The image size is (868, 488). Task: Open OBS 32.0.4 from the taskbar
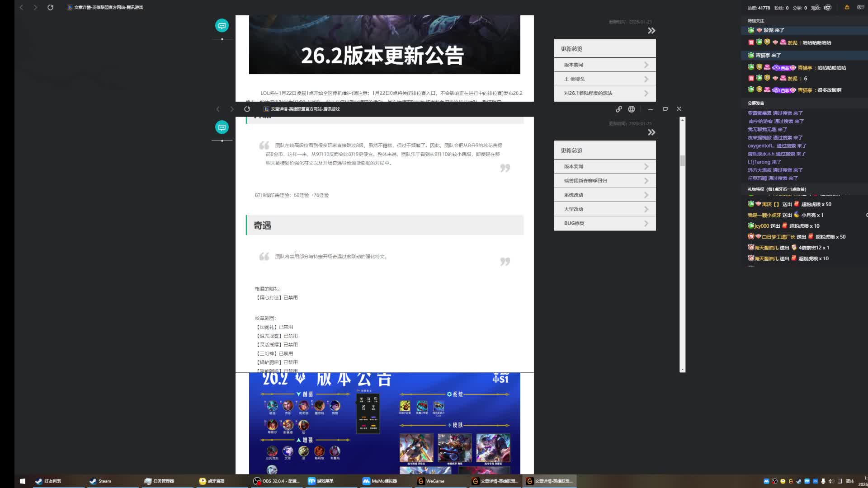(276, 481)
